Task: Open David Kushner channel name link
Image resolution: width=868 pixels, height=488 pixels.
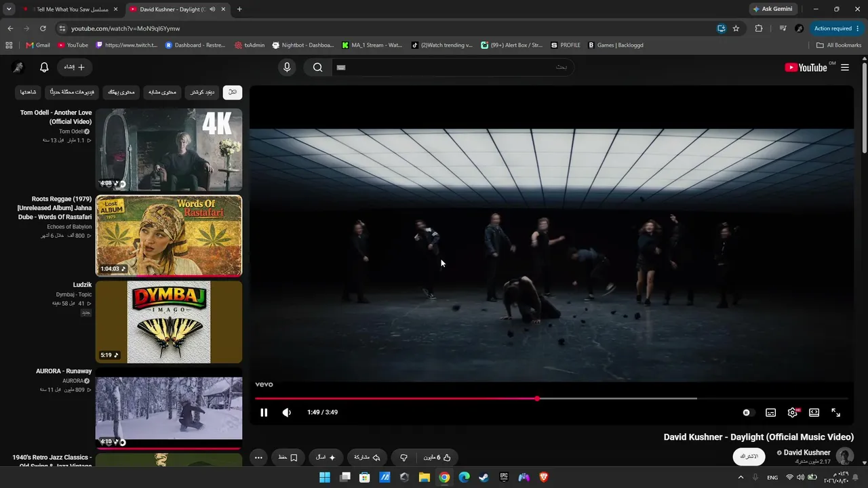Action: 807,452
